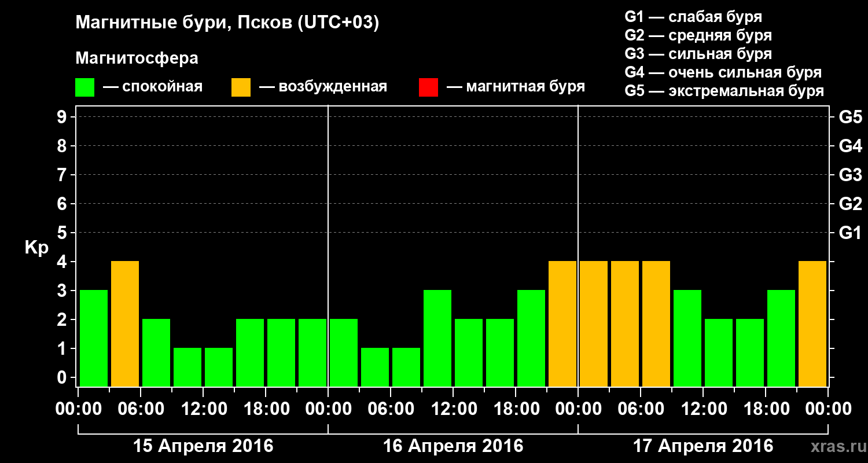Click the G1 storm level label on right axis
868x463 pixels.
tap(850, 233)
